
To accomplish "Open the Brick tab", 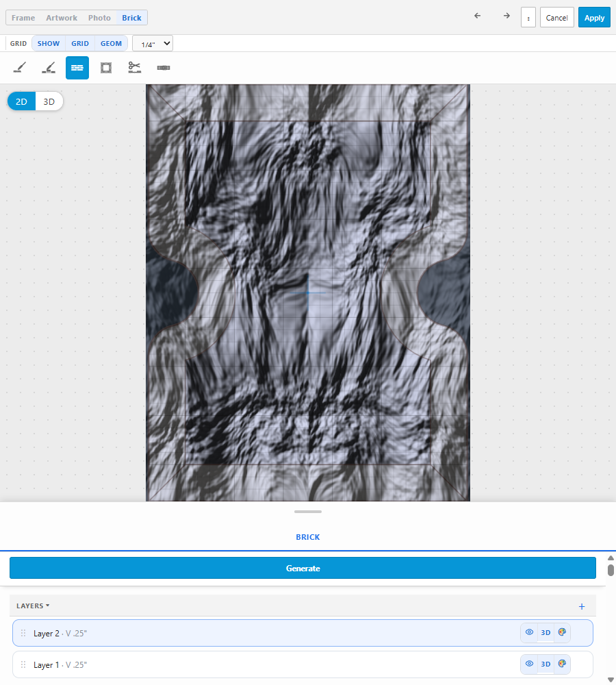I will click(x=131, y=18).
